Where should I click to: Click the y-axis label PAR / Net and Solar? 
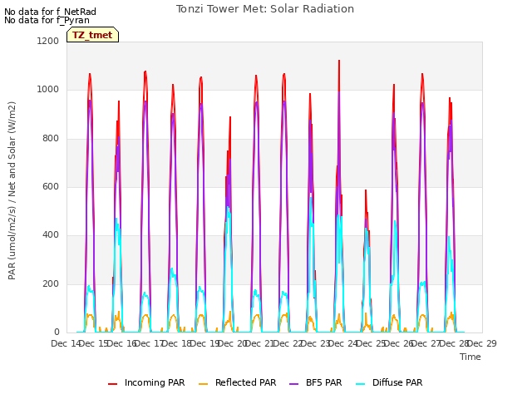click(x=12, y=190)
